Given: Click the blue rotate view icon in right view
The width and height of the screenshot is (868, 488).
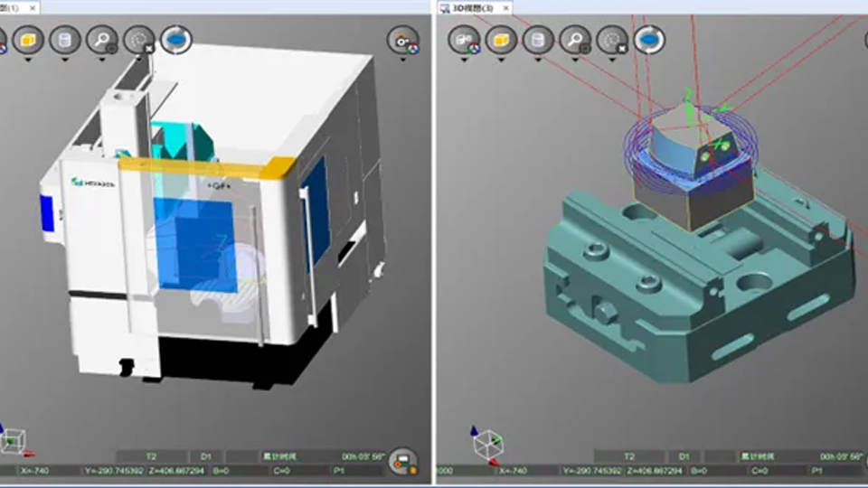Looking at the screenshot, I should pyautogui.click(x=649, y=40).
